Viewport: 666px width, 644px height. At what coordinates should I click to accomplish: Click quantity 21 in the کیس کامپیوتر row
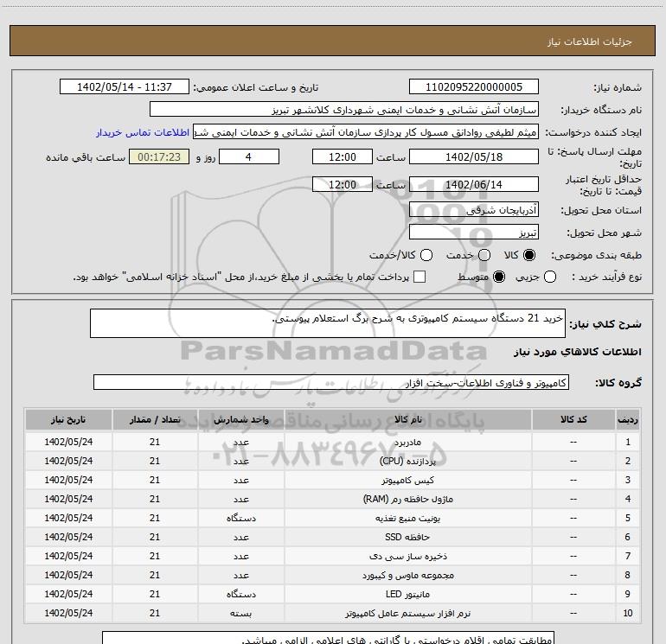coord(155,480)
